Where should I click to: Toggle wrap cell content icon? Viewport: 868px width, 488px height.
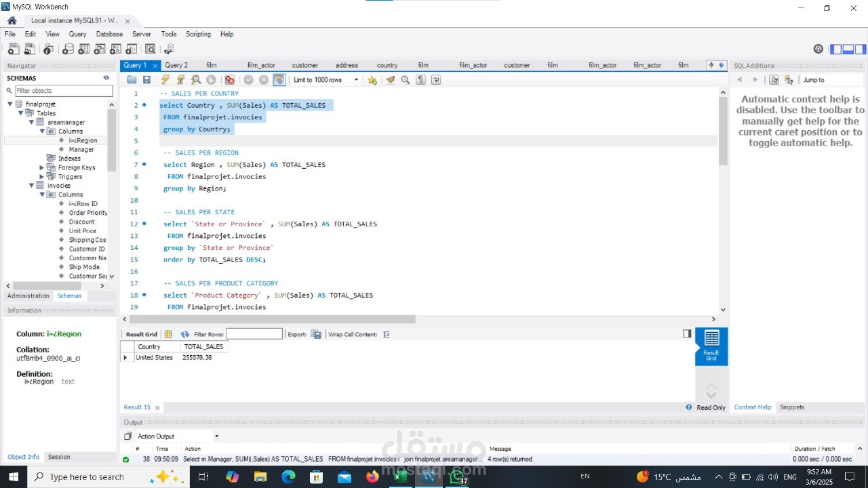point(387,334)
